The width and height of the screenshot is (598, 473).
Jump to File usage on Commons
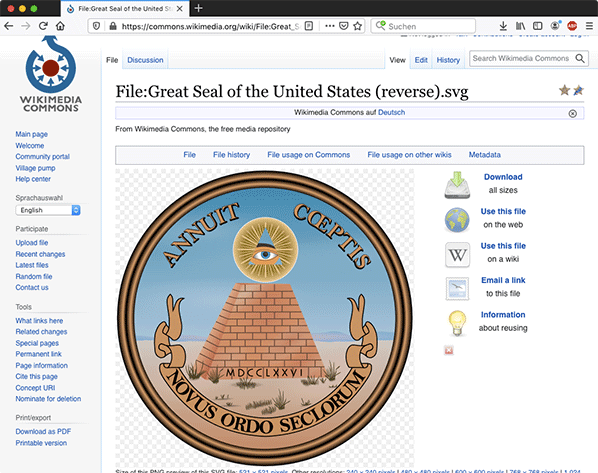click(x=309, y=154)
